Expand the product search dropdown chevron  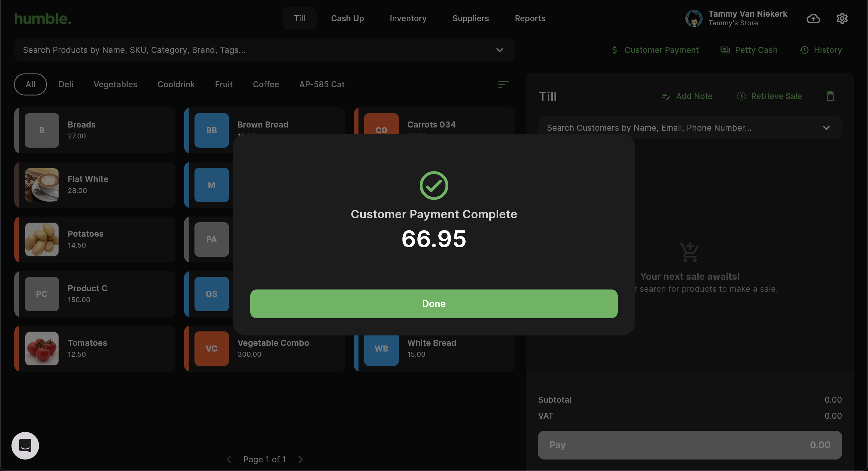coord(499,50)
